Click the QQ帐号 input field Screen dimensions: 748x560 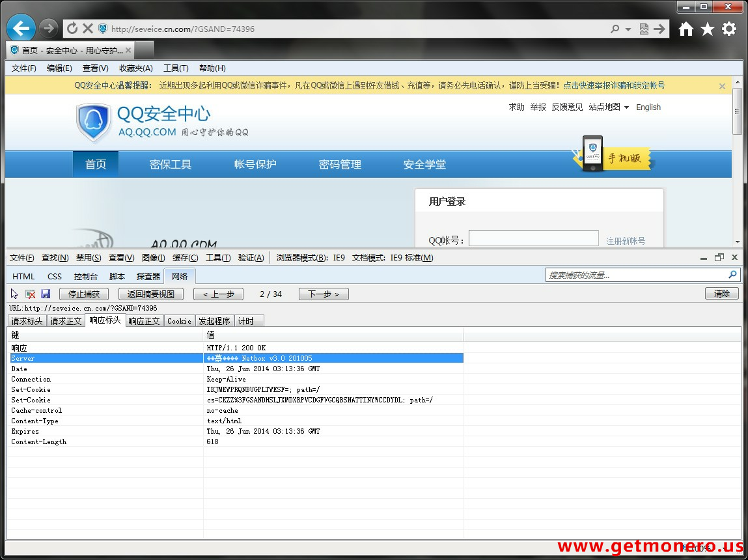pos(533,238)
